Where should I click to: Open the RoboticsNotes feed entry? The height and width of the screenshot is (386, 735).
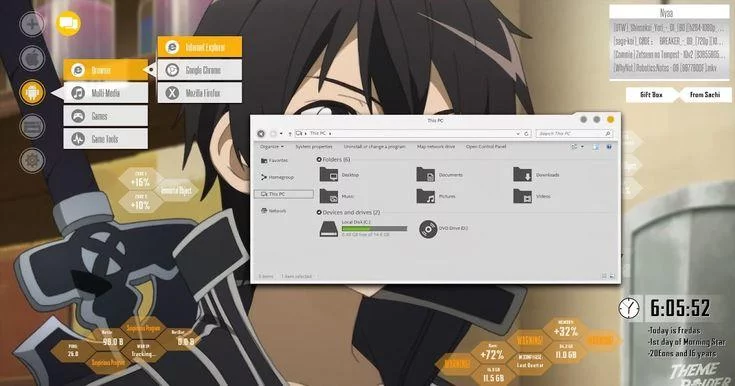[x=666, y=68]
